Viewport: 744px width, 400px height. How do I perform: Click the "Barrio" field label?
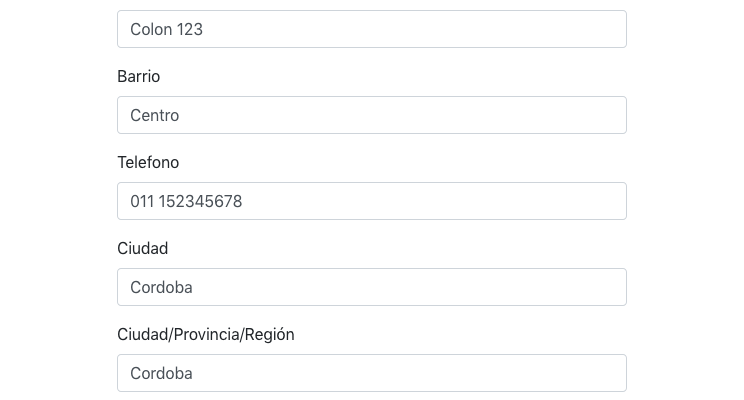pyautogui.click(x=138, y=77)
